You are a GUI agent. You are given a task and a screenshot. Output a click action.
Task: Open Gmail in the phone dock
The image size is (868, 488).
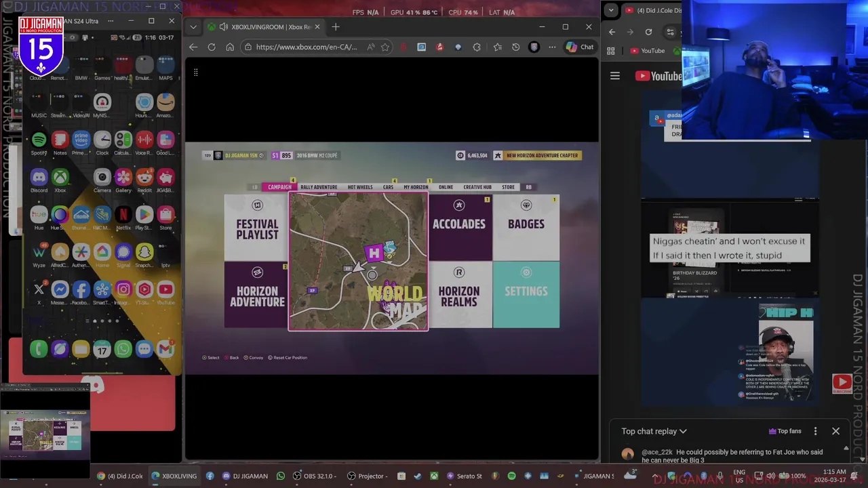point(165,349)
